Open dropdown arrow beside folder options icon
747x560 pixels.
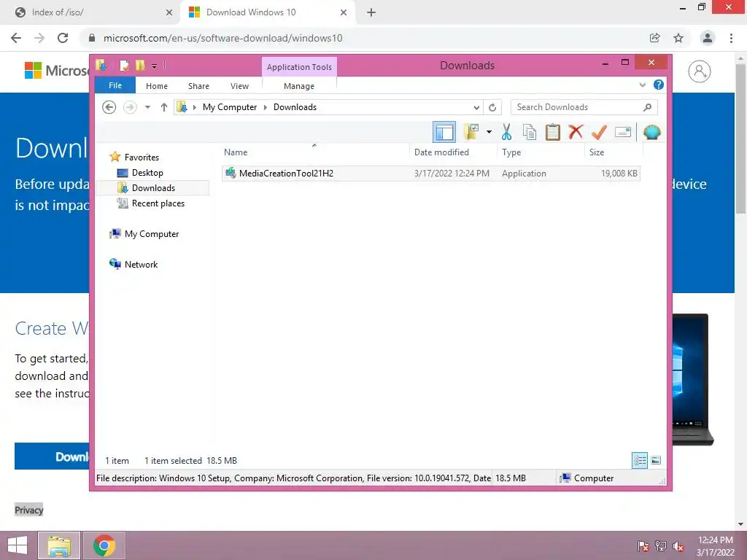[489, 132]
